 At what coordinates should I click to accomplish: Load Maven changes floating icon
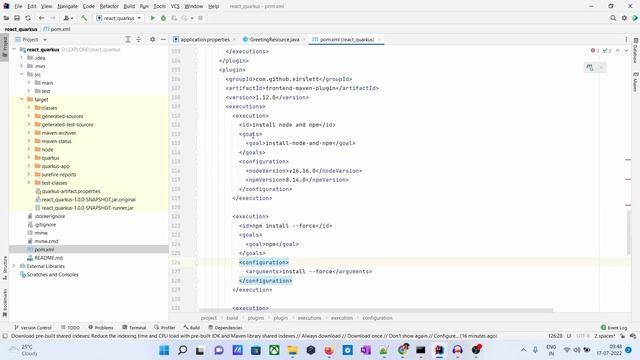pyautogui.click(x=590, y=68)
